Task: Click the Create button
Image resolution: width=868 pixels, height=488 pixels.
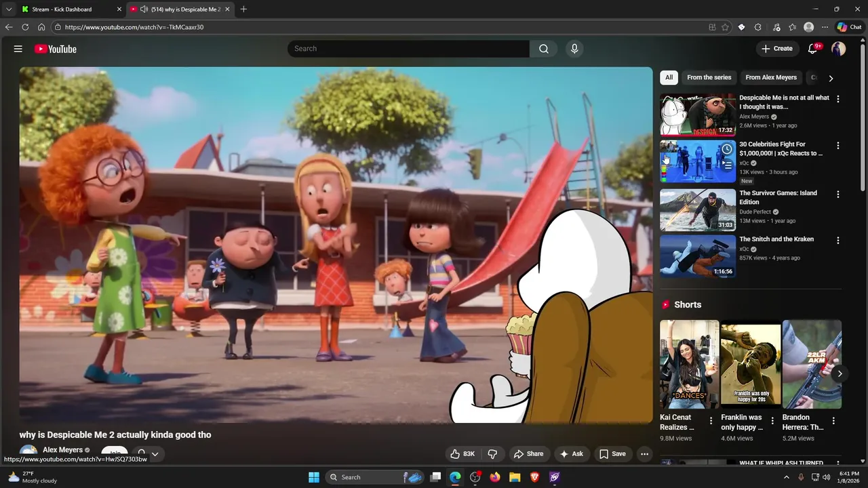Action: point(776,49)
